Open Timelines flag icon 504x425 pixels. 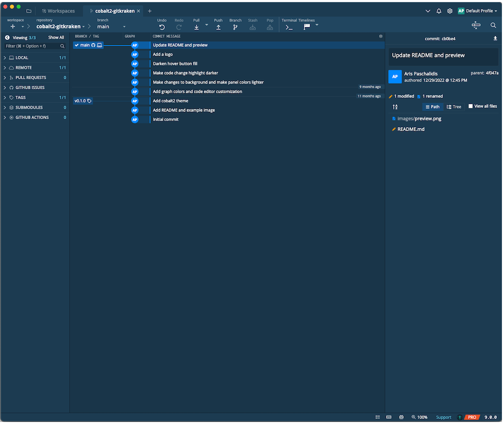[307, 27]
